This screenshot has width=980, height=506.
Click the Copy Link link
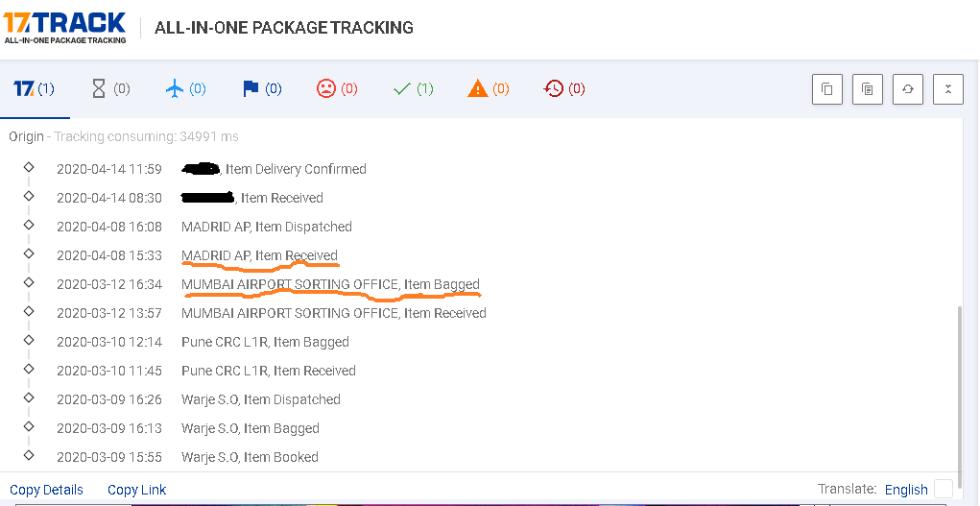137,490
